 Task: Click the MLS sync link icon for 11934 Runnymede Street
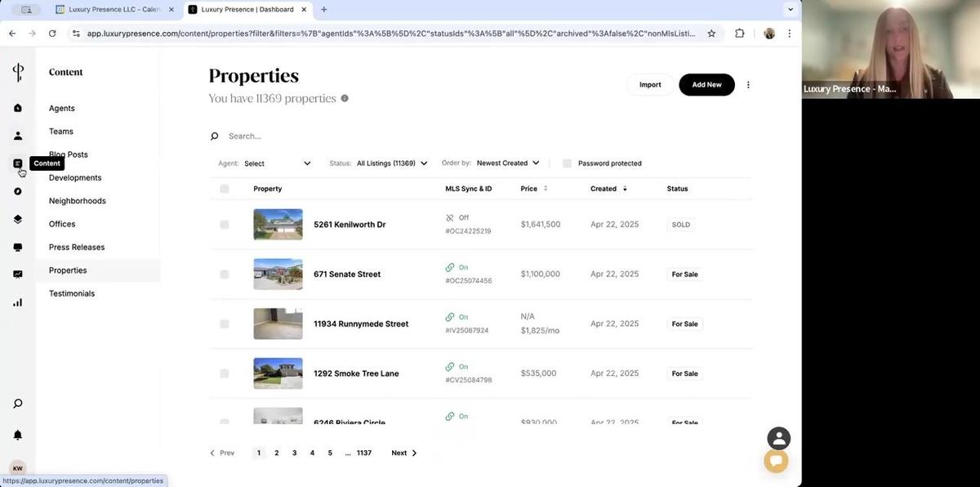tap(450, 317)
